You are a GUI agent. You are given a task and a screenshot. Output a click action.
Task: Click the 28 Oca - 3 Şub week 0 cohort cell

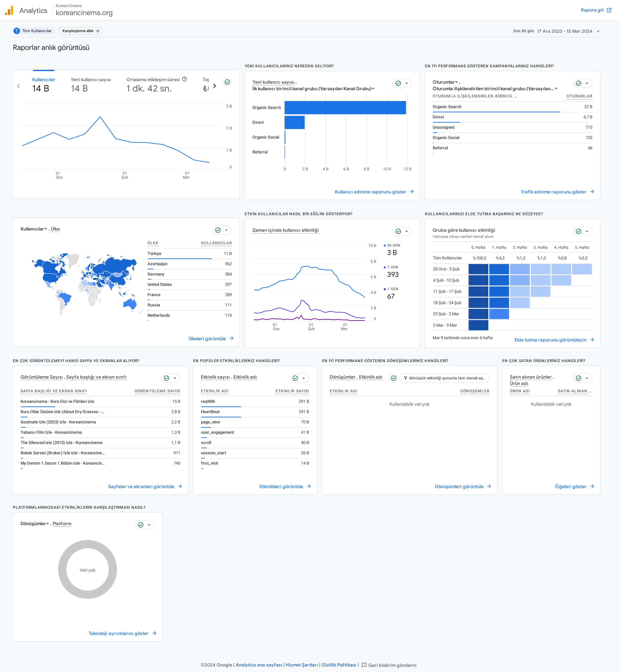pyautogui.click(x=478, y=269)
